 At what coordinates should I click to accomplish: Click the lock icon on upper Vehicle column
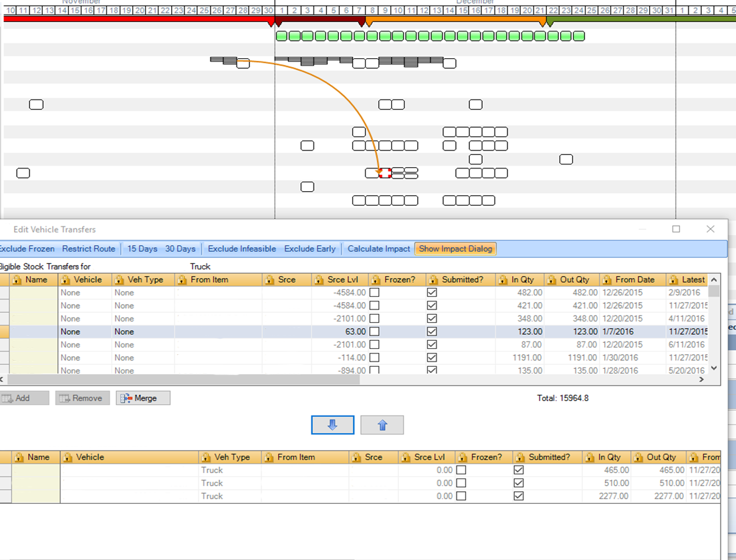coord(66,280)
